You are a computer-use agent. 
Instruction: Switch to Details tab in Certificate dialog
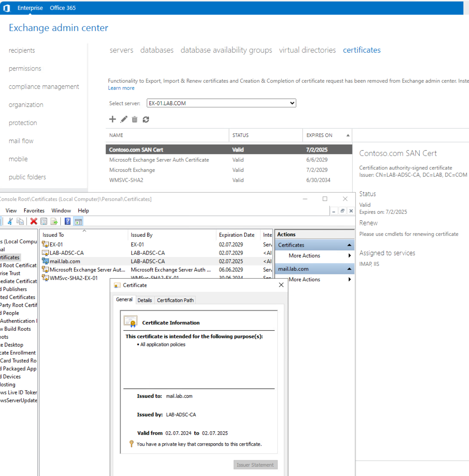[144, 300]
